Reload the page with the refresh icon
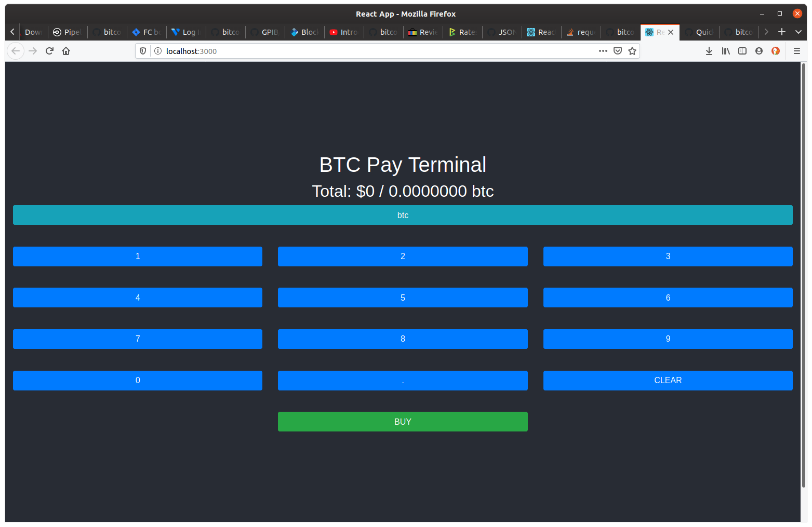 [49, 51]
